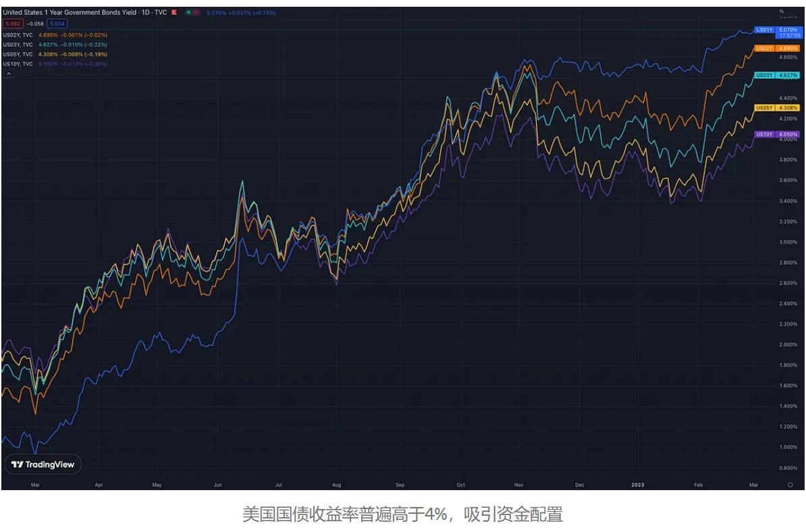This screenshot has width=806, height=532.
Task: Click the percent unit on price axis
Action: pyautogui.click(x=781, y=11)
